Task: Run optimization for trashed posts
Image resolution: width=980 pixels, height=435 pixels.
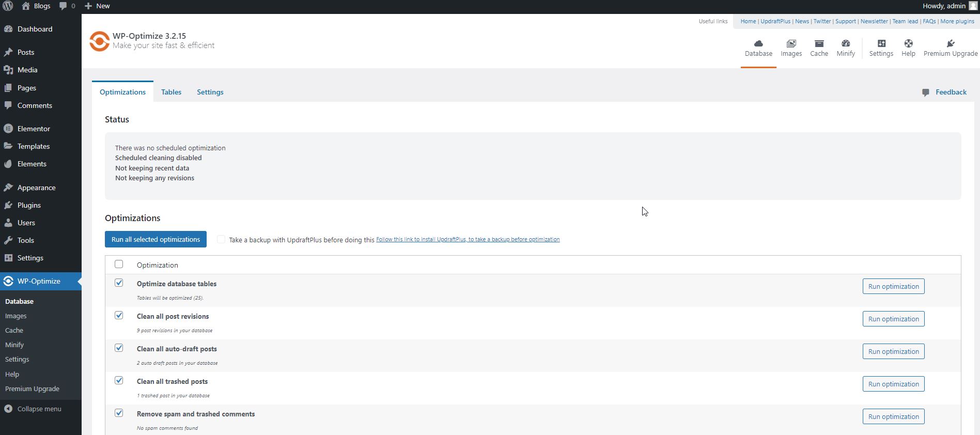Action: coord(893,384)
